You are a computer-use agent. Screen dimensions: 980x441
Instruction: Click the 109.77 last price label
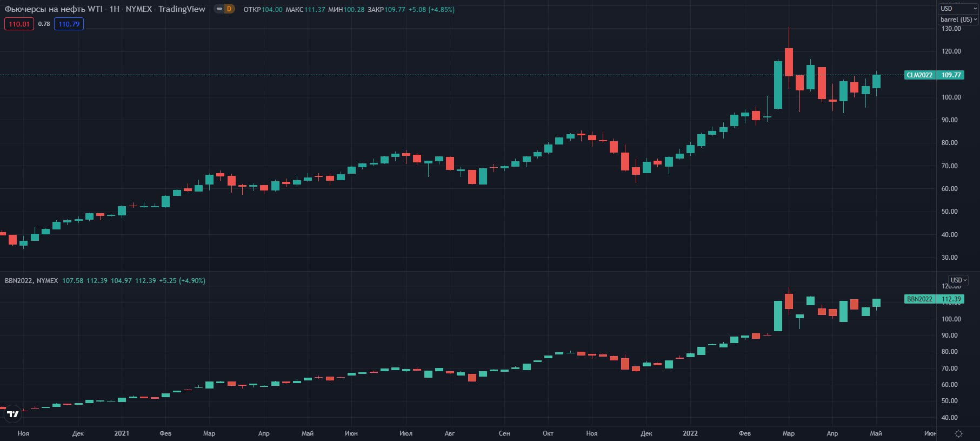tap(951, 75)
